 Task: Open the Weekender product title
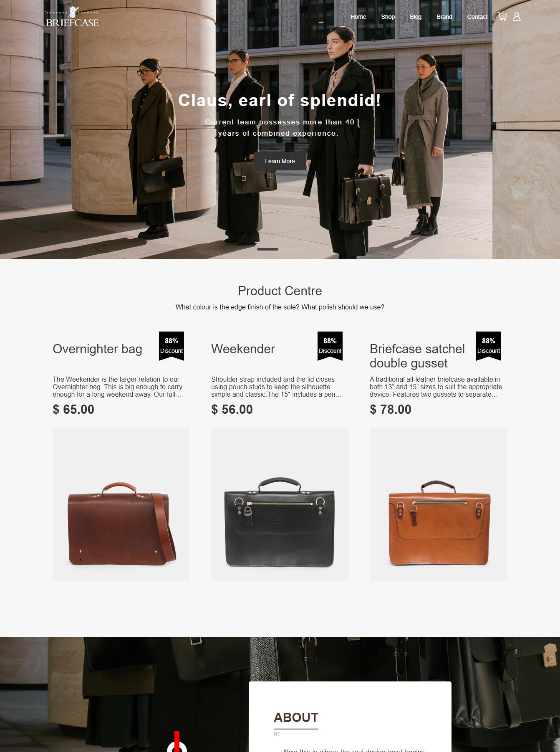point(243,349)
